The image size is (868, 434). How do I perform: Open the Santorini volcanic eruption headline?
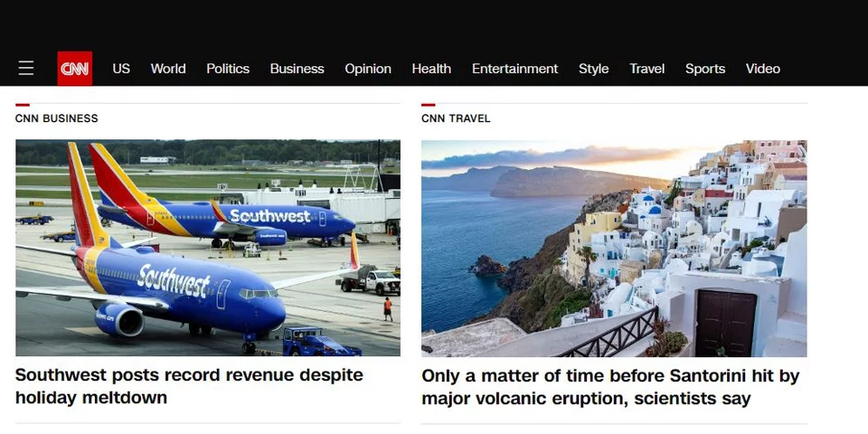coord(610,386)
